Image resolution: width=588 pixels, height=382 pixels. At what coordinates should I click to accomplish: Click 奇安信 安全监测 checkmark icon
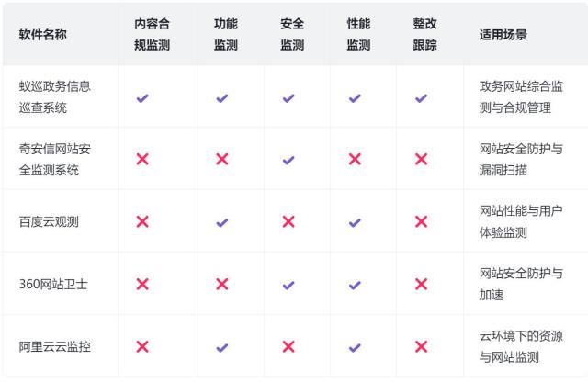coord(288,159)
